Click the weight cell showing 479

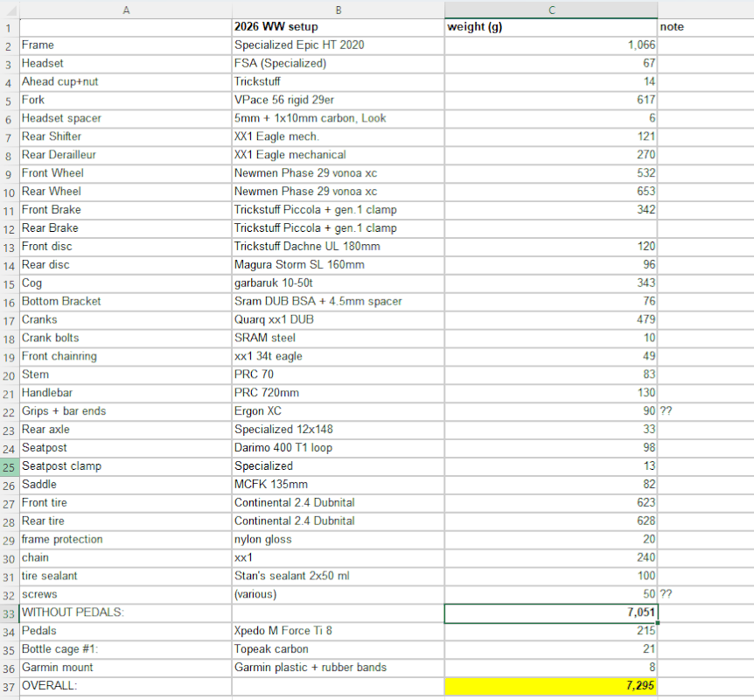coord(551,320)
